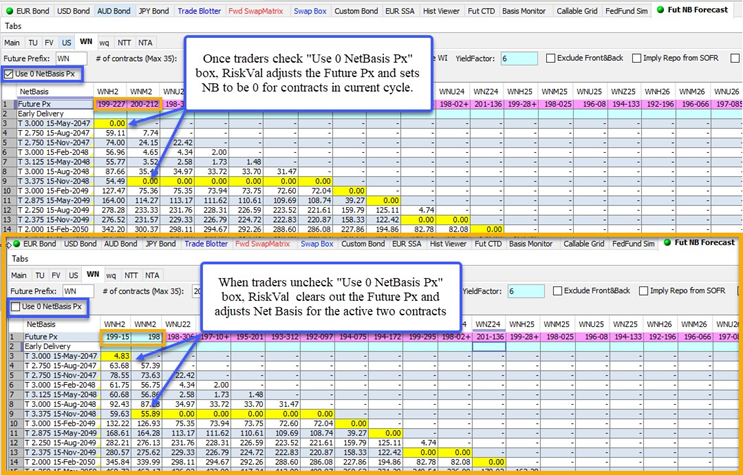Switch to JPY Bond tab in upper screenshot
743x475 pixels.
154,10
